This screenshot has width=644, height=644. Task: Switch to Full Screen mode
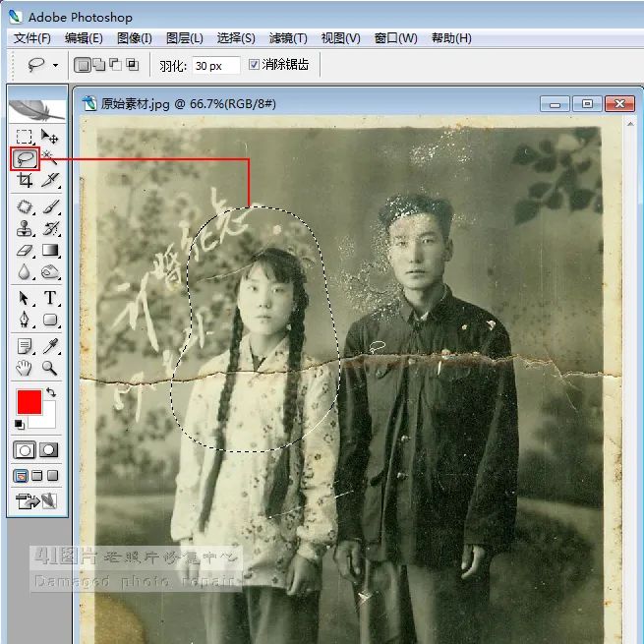52,476
